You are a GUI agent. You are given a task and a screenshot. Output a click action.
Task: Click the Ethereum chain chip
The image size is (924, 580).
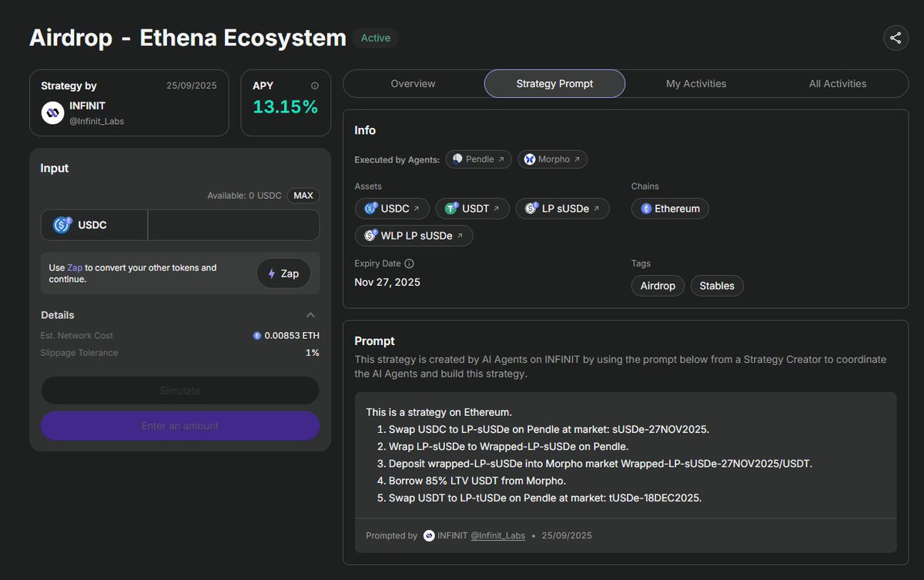pyautogui.click(x=670, y=209)
